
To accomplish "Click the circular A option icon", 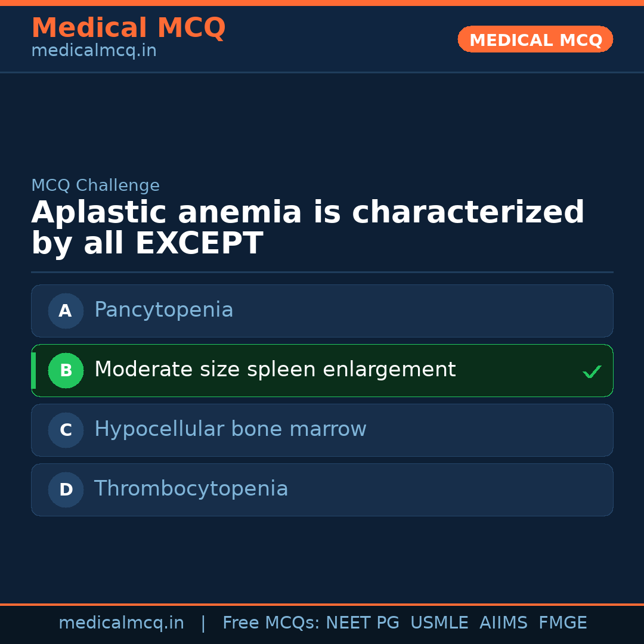I will (x=66, y=311).
